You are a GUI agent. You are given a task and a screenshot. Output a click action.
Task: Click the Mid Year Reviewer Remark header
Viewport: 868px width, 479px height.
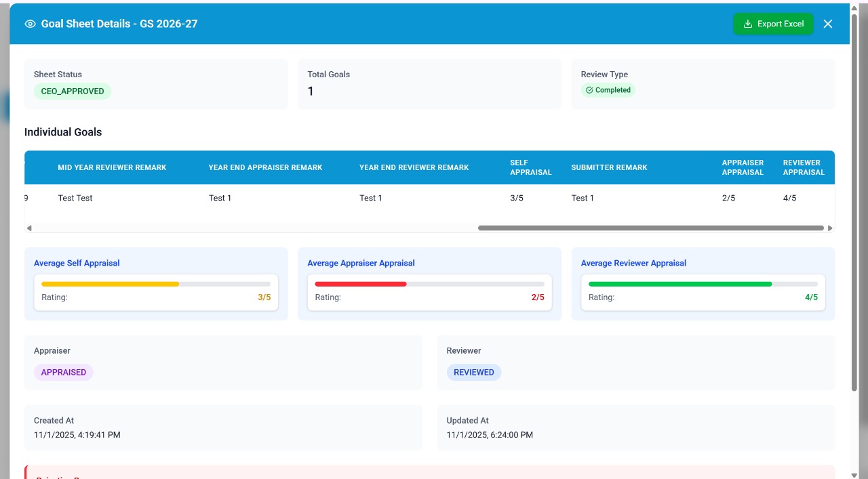[x=112, y=167]
